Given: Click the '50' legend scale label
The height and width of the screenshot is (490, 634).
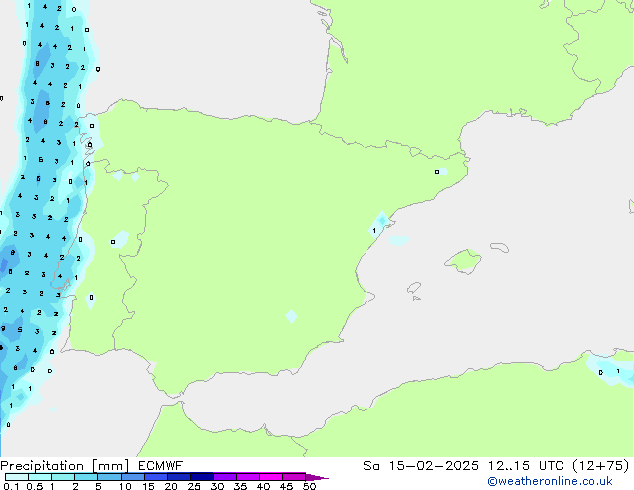Looking at the screenshot, I should [309, 486].
